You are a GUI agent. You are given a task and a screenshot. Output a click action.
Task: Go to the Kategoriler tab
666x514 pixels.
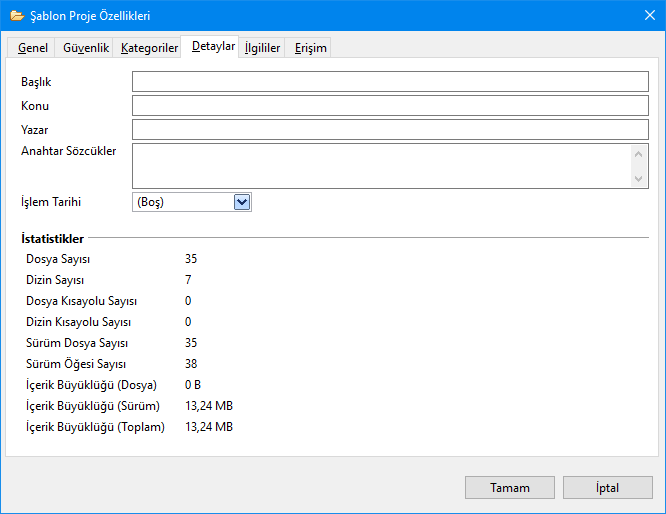click(149, 48)
